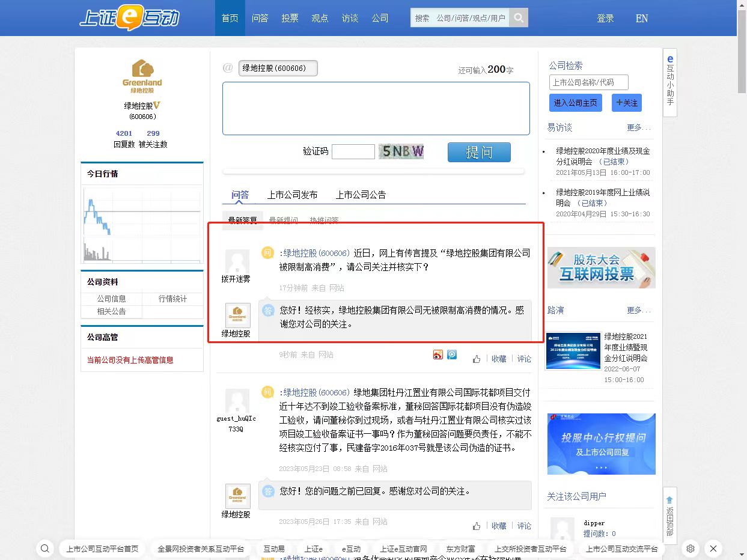Image resolution: width=747 pixels, height=560 pixels.
Task: Share first answer via Tencent Weibo icon
Action: pyautogui.click(x=452, y=355)
